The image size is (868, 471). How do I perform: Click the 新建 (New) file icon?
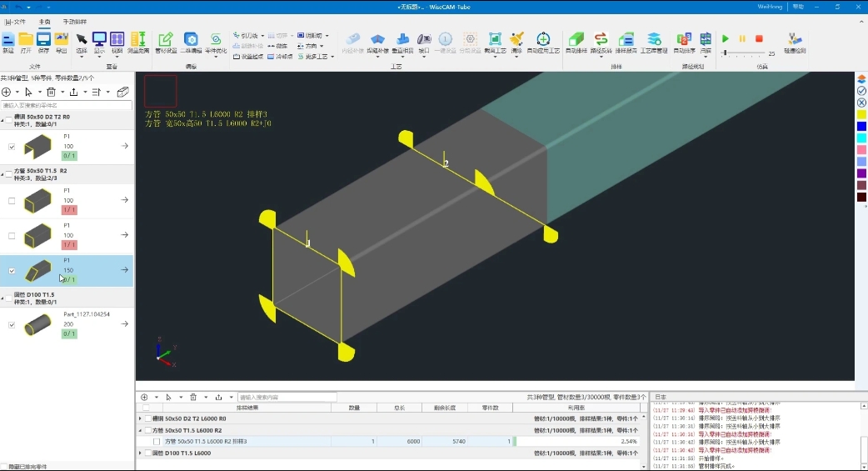[7, 42]
